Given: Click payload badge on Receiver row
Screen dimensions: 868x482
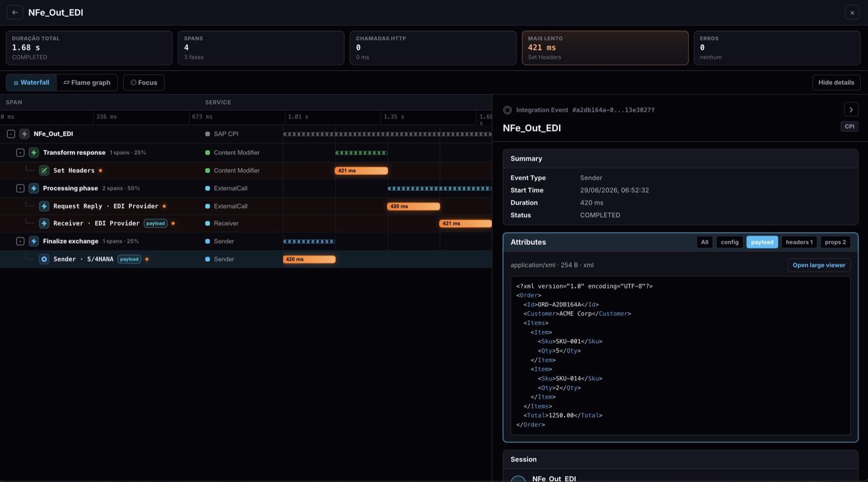Looking at the screenshot, I should [156, 223].
